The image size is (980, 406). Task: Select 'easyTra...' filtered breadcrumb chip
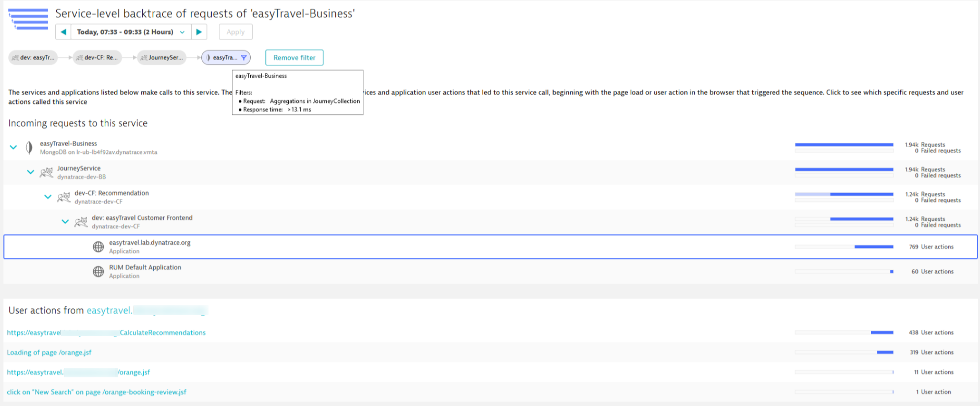tap(226, 57)
